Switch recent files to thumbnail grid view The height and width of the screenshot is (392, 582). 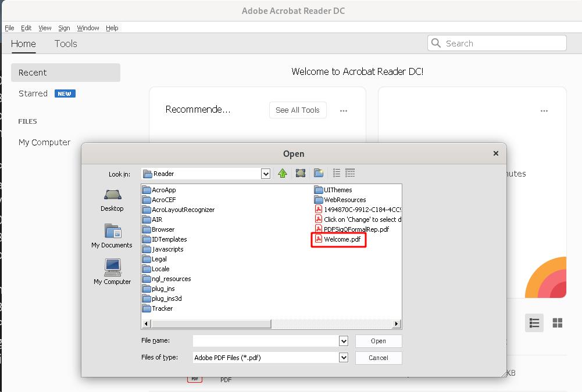coord(558,323)
